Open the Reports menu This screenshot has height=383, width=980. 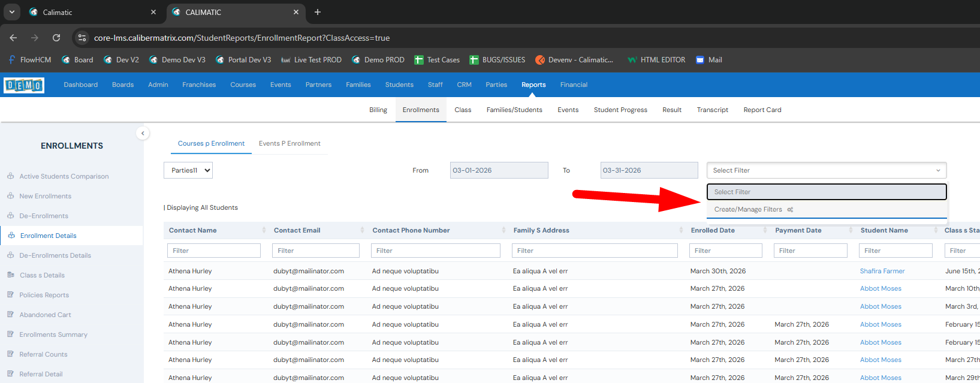pyautogui.click(x=533, y=85)
